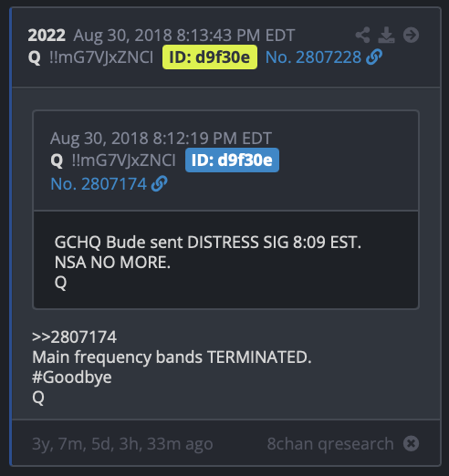Select the blue ID: d9f30e badge
The width and height of the screenshot is (449, 476).
pos(232,160)
